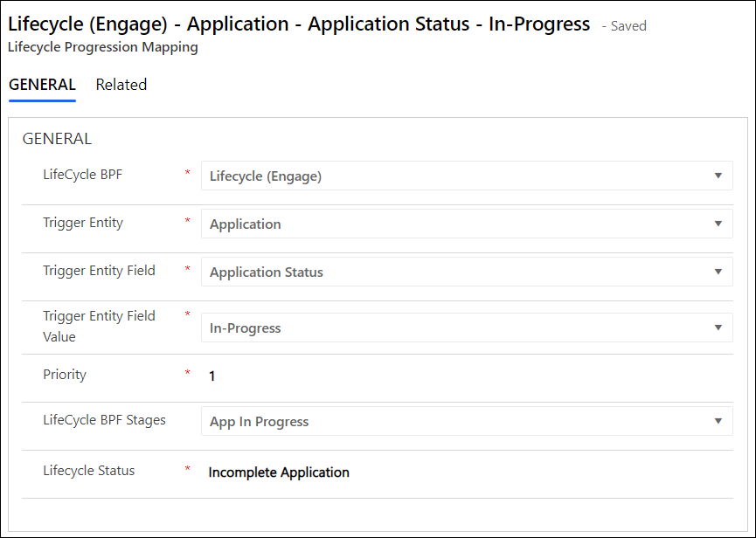The width and height of the screenshot is (756, 538).
Task: Click the Trigger Entity Field Value label
Action: click(99, 326)
